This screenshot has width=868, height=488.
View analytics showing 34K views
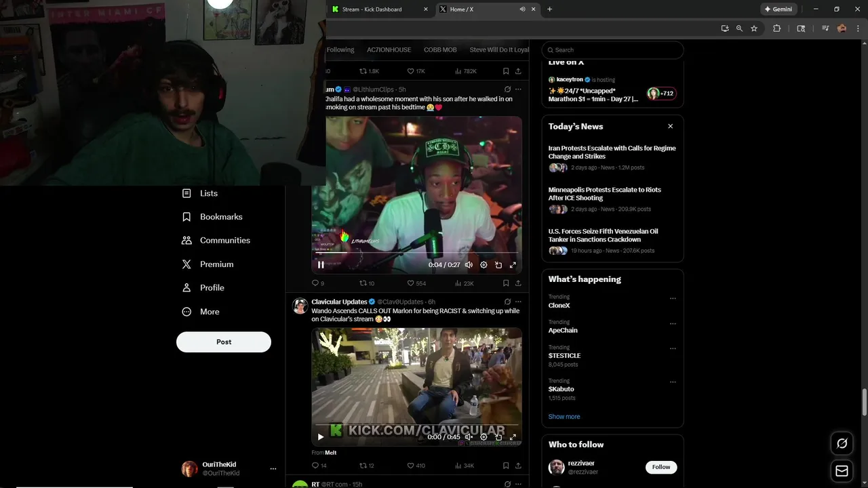pyautogui.click(x=465, y=466)
